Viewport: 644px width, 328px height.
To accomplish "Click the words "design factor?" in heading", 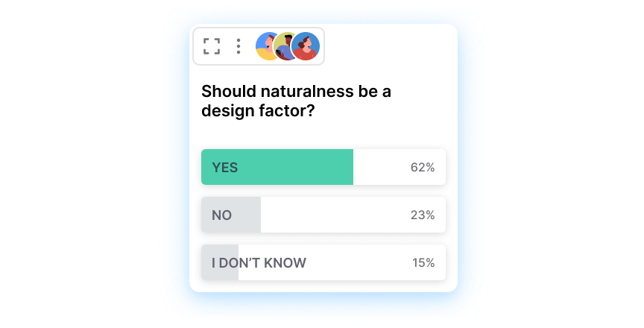I will click(x=258, y=111).
